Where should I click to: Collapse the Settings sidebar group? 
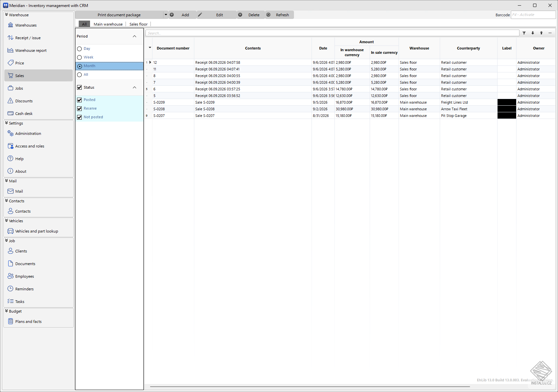[x=6, y=123]
